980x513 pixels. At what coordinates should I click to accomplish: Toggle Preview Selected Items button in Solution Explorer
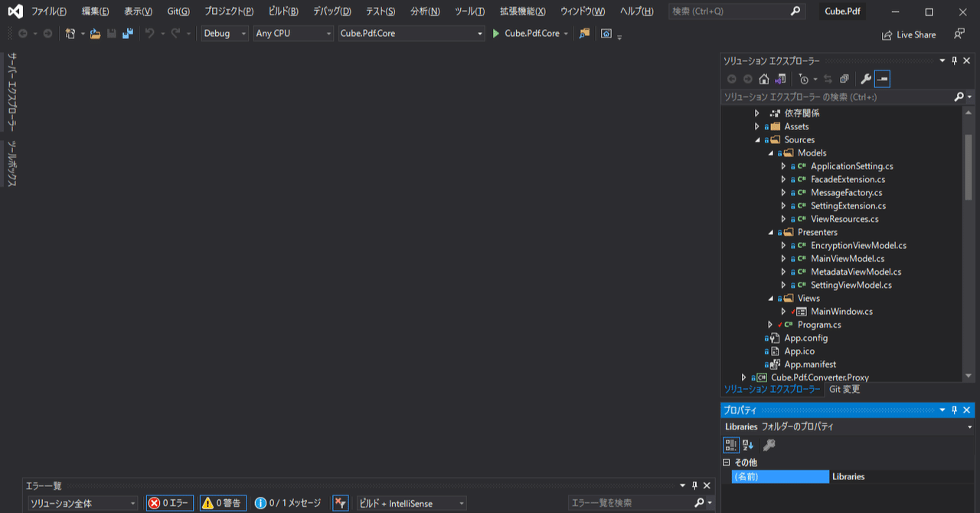(882, 79)
